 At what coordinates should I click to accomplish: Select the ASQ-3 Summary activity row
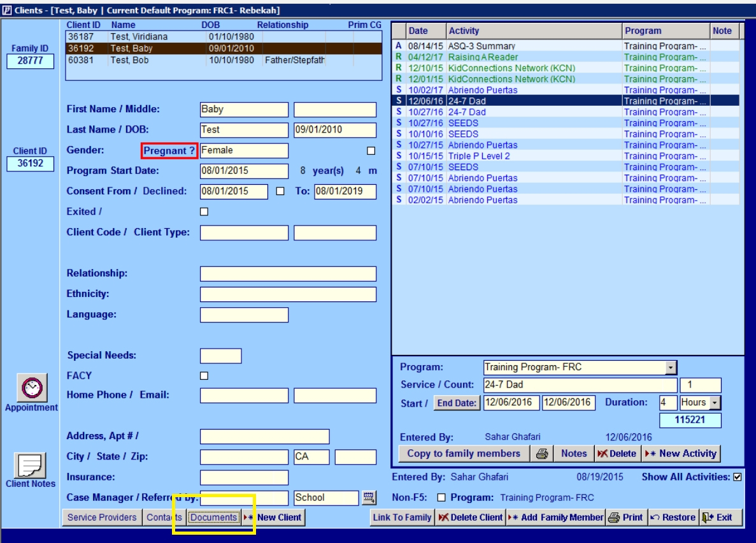coord(566,46)
